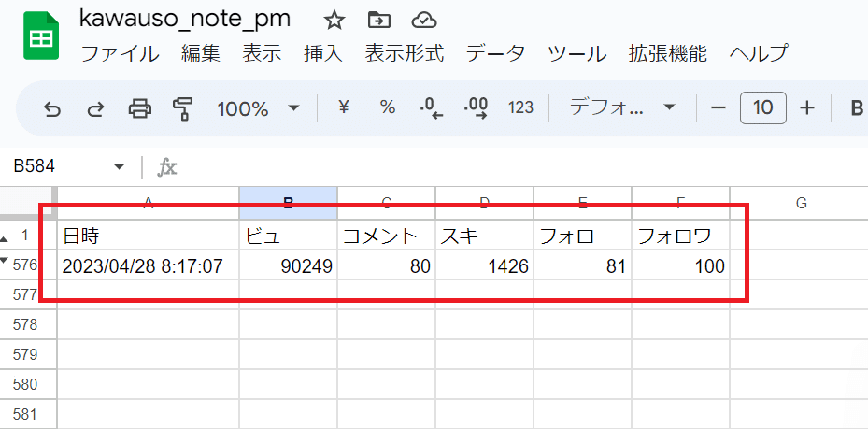Open the font family dropdown
The height and width of the screenshot is (429, 868).
point(623,107)
